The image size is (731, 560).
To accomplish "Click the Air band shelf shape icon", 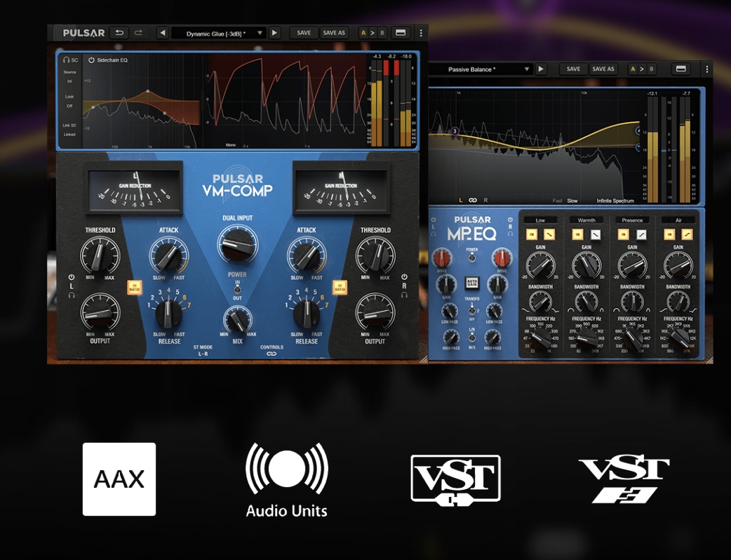I will pyautogui.click(x=687, y=234).
